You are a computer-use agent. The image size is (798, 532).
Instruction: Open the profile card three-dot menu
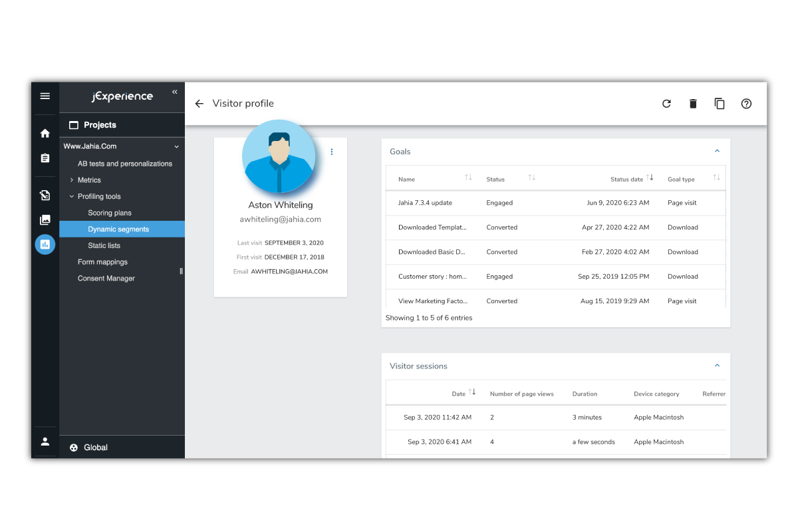point(332,152)
